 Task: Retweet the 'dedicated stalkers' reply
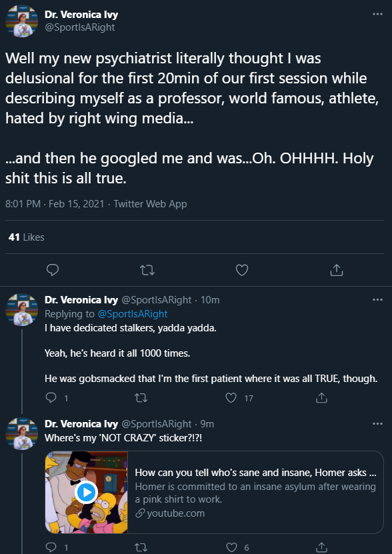pos(141,398)
